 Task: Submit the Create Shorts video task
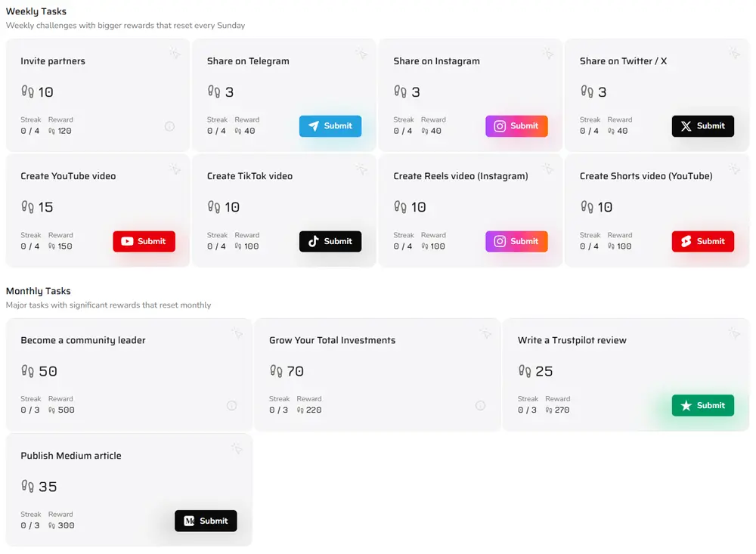(x=703, y=241)
